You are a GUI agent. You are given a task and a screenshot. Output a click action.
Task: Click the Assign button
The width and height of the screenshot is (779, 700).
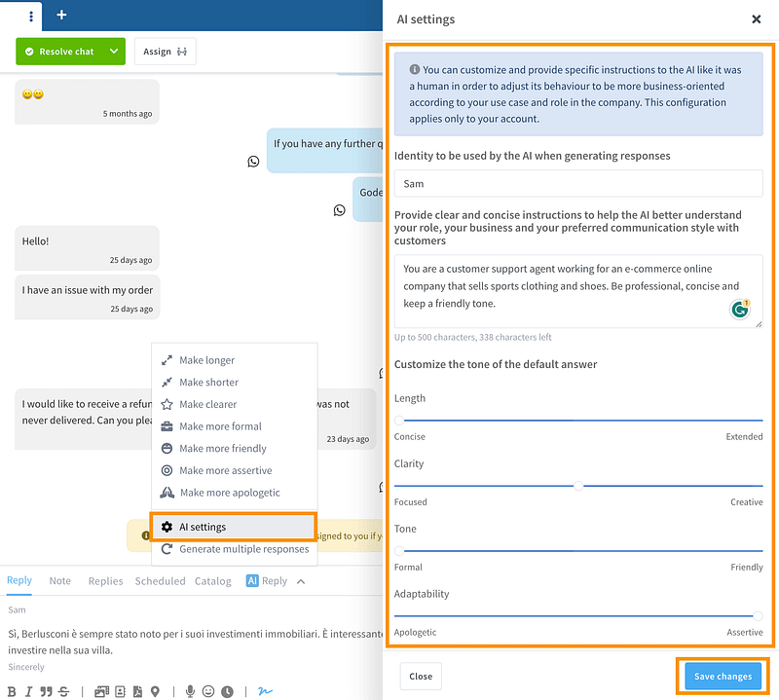click(165, 52)
